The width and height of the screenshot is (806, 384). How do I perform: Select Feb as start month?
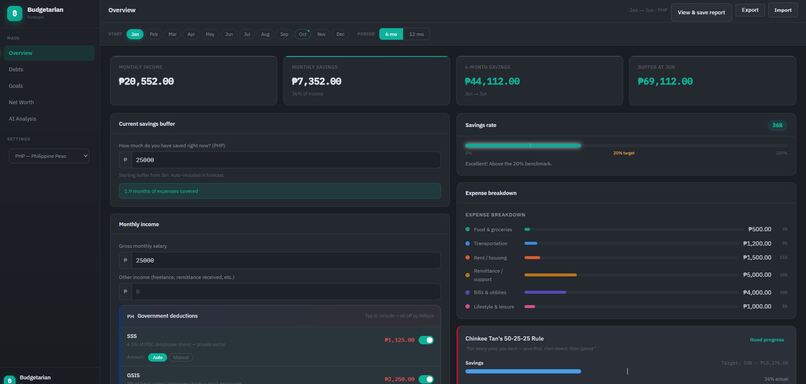tap(154, 34)
